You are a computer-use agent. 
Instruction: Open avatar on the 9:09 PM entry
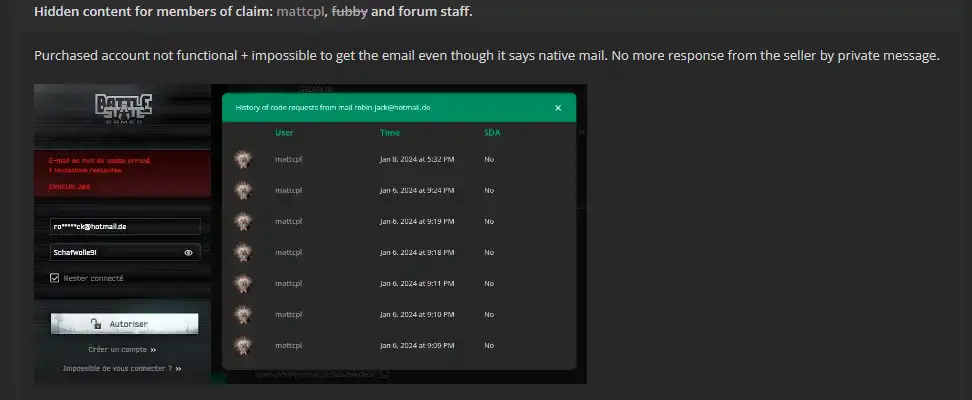coord(241,345)
